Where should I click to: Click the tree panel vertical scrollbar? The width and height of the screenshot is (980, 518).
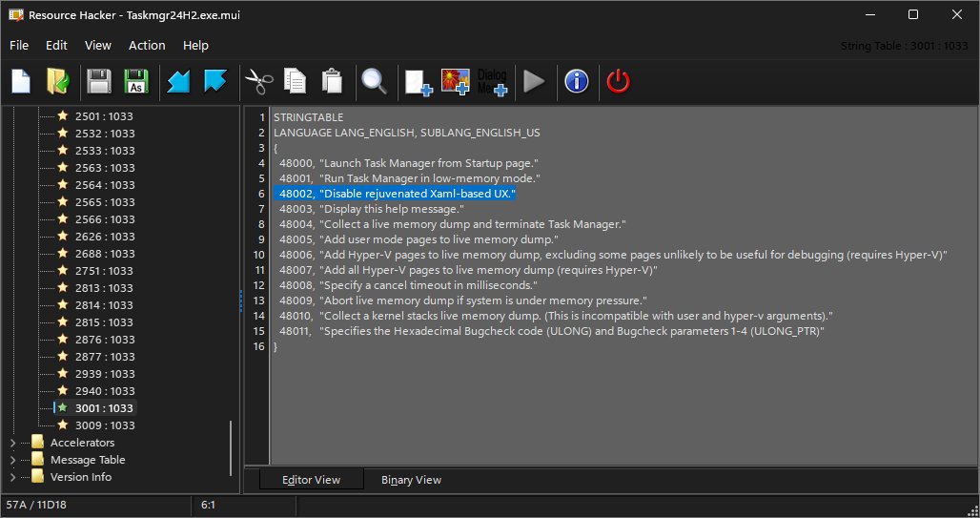coord(232,448)
